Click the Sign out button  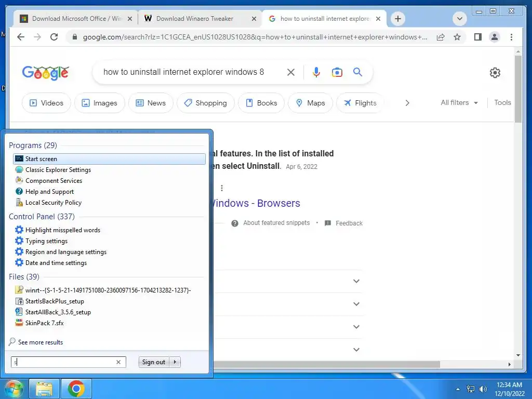click(x=154, y=362)
